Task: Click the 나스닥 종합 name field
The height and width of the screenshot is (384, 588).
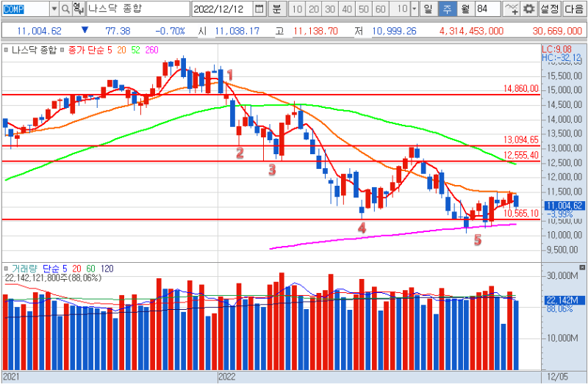Action: 137,9
